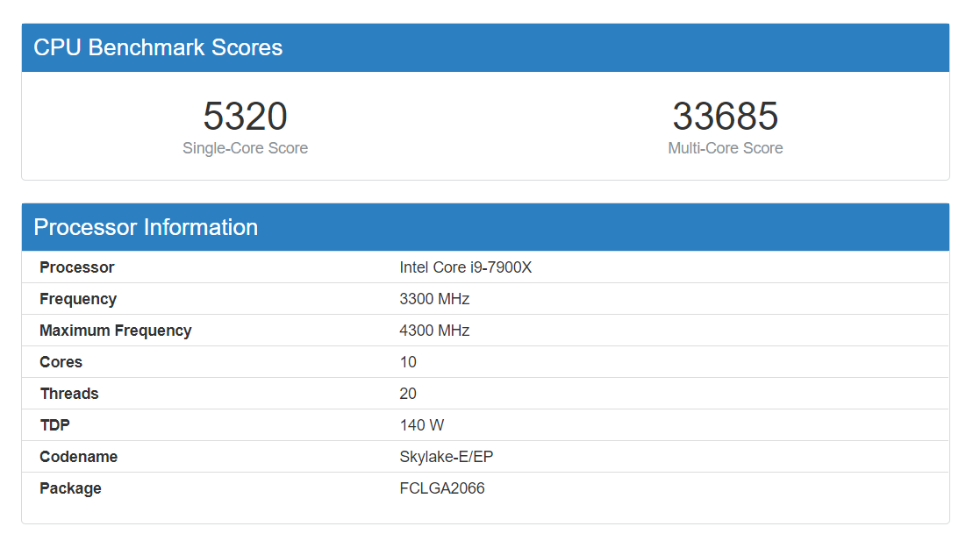Click the CPU Benchmark Scores heading
The width and height of the screenshot is (980, 548).
click(x=158, y=47)
